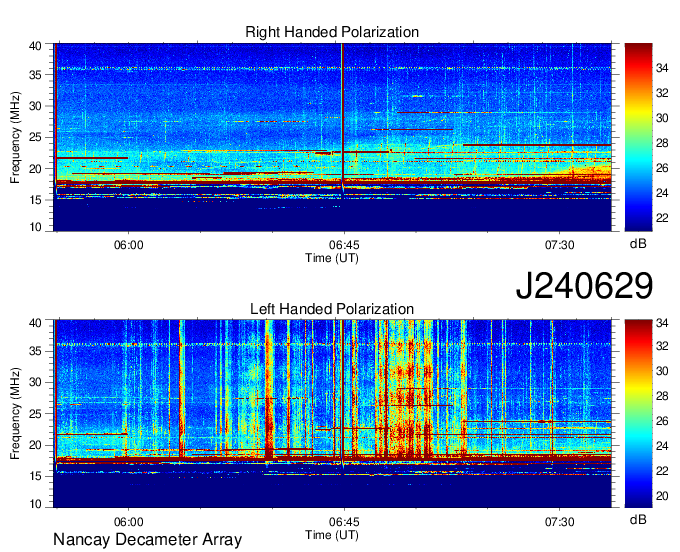Image resolution: width=680 pixels, height=552 pixels.
Task: Click the bottom plot "Frequency (MHz)" axis label
Action: click(x=15, y=414)
